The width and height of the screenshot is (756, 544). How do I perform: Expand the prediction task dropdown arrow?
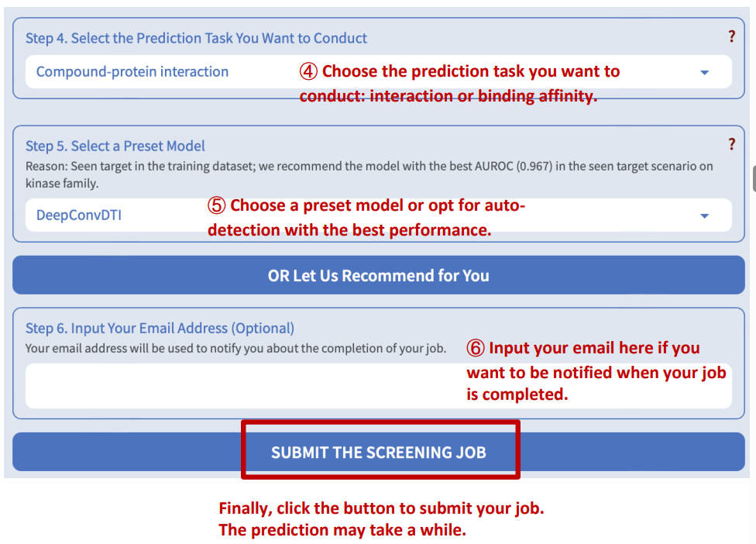[x=704, y=72]
